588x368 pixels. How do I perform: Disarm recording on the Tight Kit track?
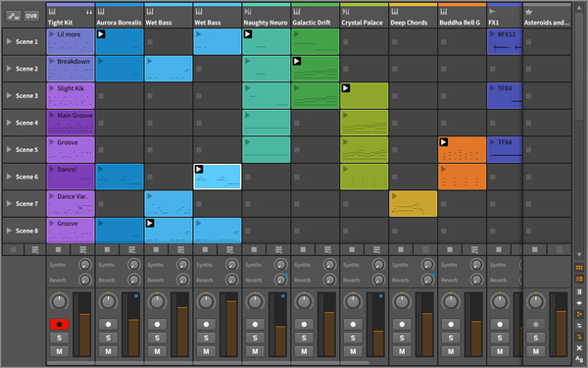click(59, 324)
